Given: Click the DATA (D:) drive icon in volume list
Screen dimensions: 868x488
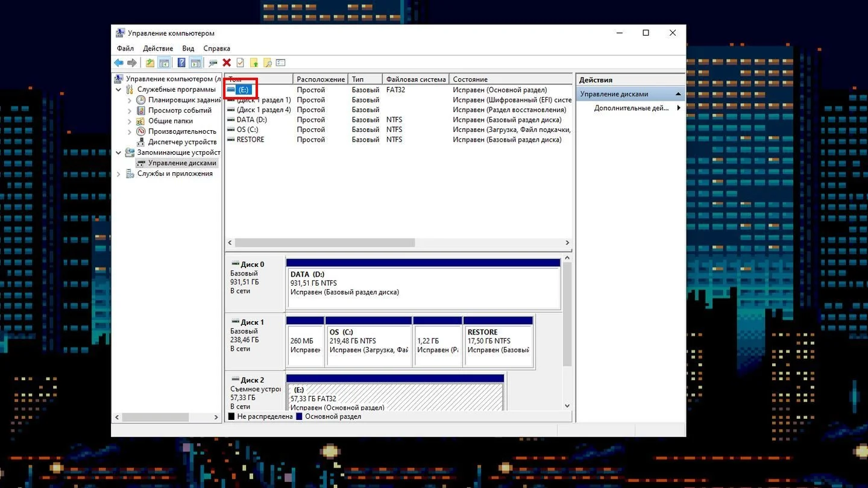Looking at the screenshot, I should [231, 120].
